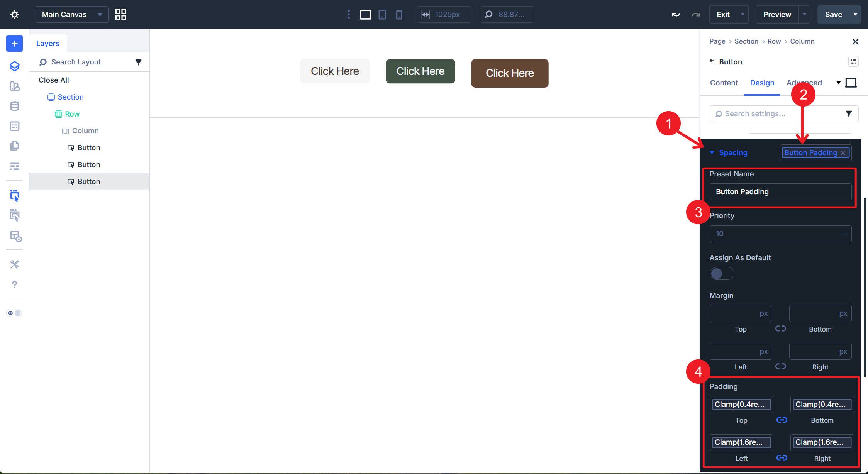Open the Add Element panel
This screenshot has height=474, width=868.
(14, 43)
